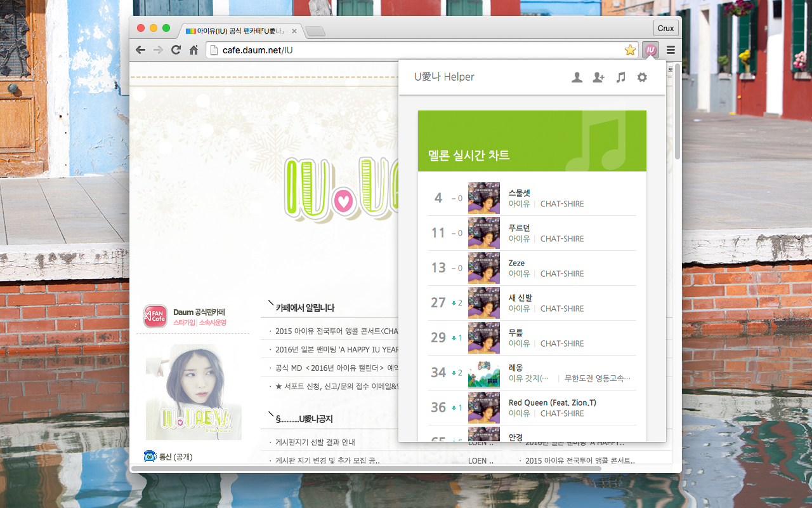Image resolution: width=812 pixels, height=508 pixels.
Task: Go to the home page icon
Action: (194, 50)
